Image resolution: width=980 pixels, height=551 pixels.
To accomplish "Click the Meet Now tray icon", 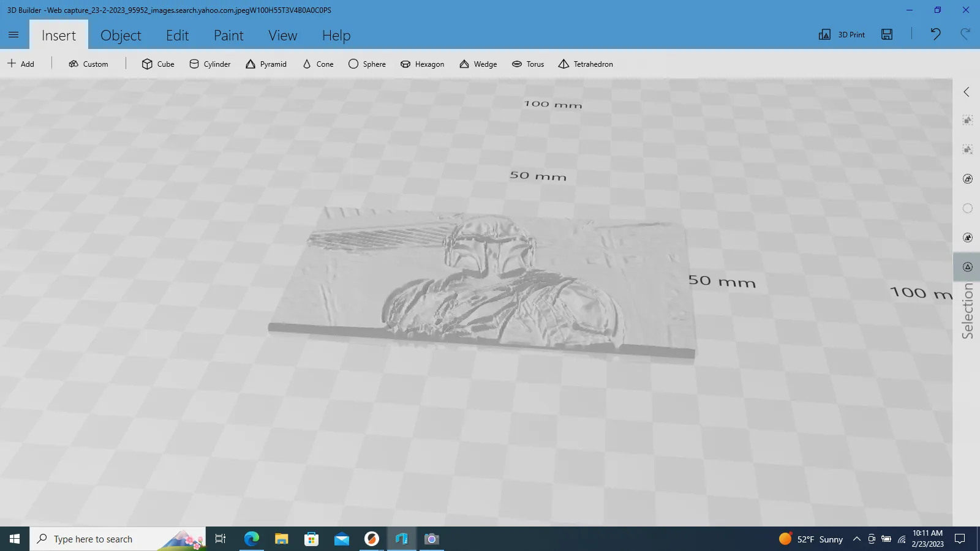I will click(x=871, y=539).
